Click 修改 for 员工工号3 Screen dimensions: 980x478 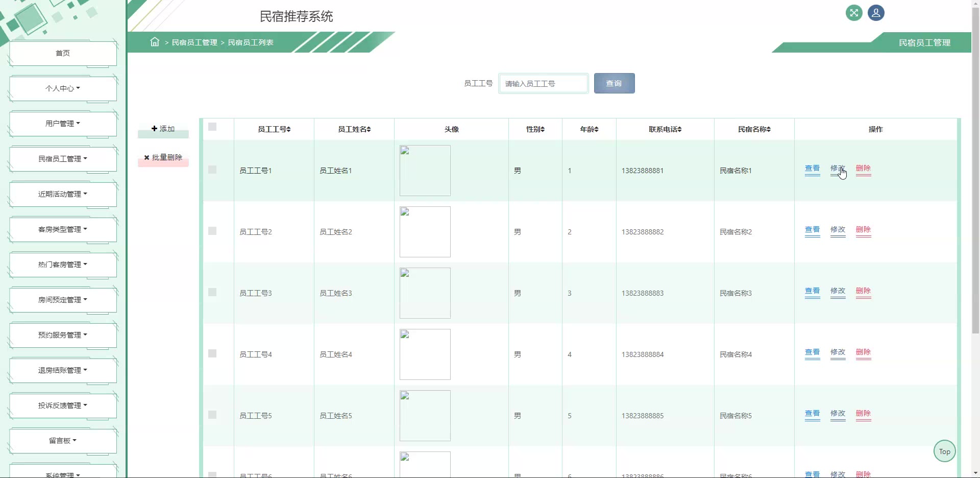click(x=838, y=292)
